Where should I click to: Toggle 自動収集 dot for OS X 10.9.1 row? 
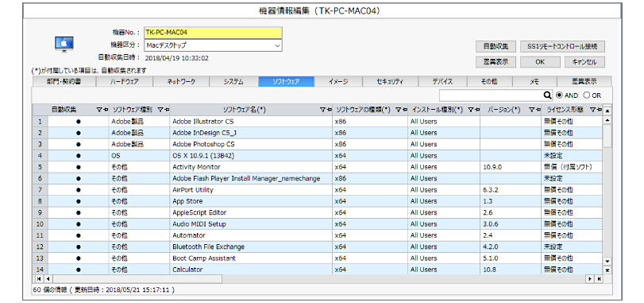tap(79, 156)
